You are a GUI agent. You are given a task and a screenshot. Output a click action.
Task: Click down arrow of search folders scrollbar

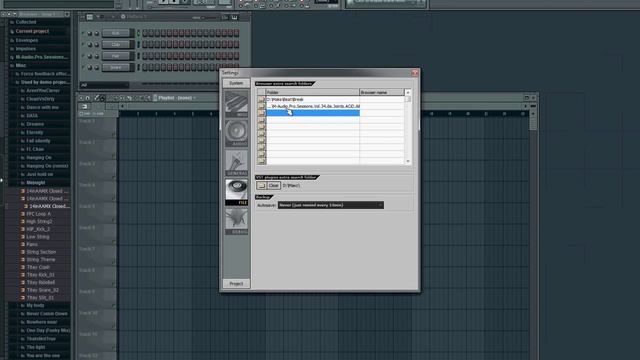(408, 162)
